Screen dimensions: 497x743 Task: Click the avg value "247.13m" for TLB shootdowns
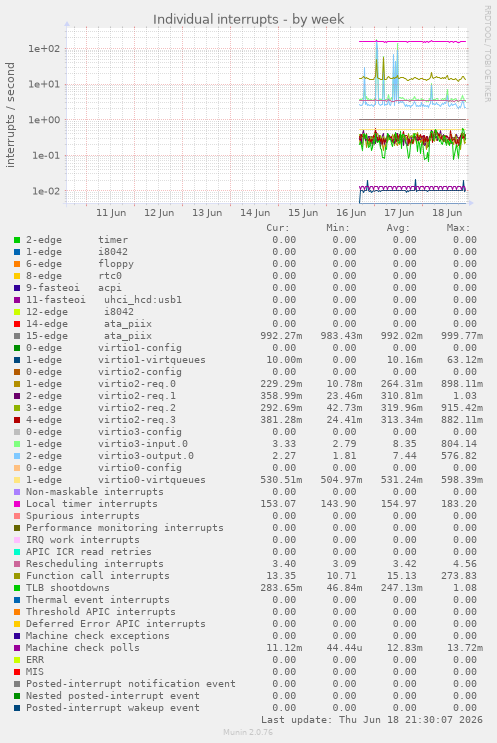point(402,588)
